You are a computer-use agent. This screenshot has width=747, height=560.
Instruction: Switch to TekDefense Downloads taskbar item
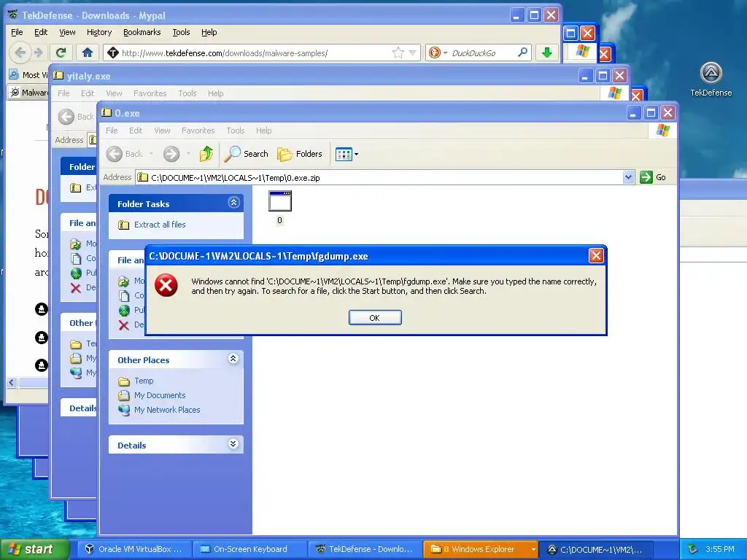[x=365, y=549]
